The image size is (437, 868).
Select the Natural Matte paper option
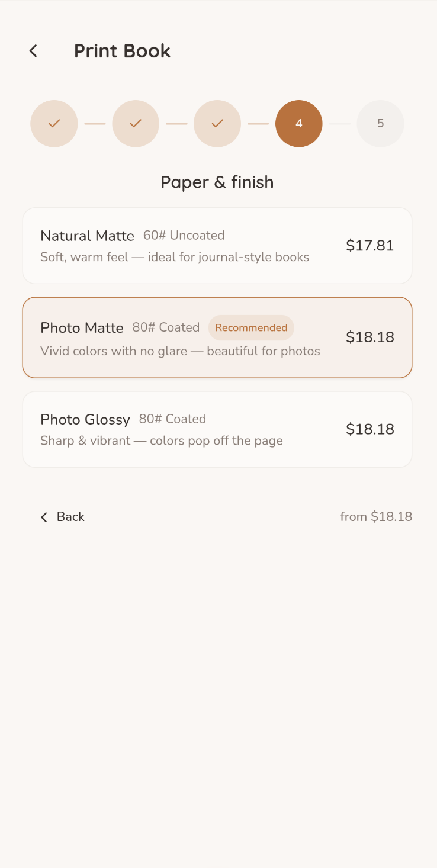point(217,246)
